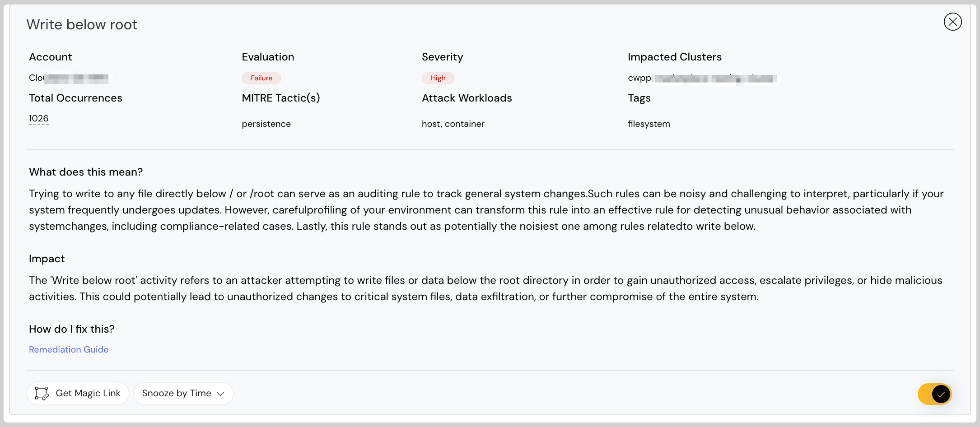The height and width of the screenshot is (427, 980).
Task: Select the High severity badge
Action: [438, 78]
